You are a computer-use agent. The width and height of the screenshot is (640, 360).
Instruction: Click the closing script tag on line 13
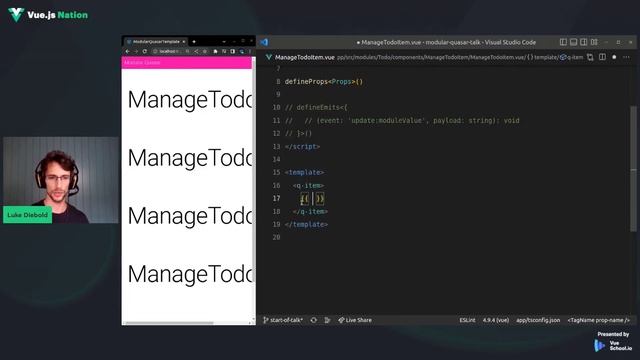[x=302, y=147]
